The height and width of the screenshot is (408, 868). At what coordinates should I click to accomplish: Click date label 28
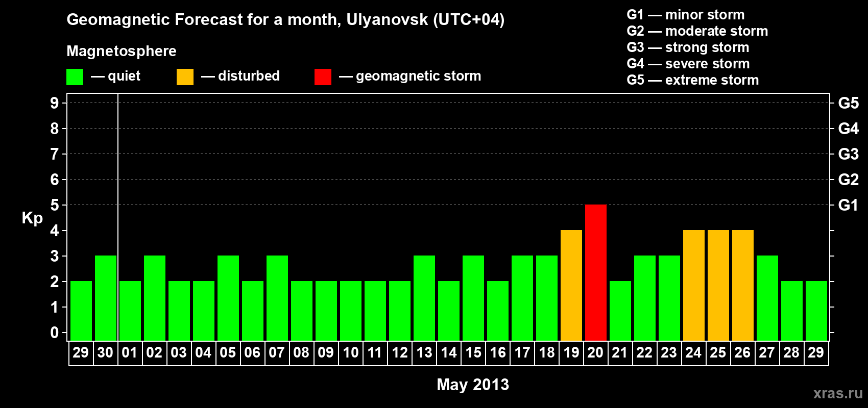tap(791, 353)
